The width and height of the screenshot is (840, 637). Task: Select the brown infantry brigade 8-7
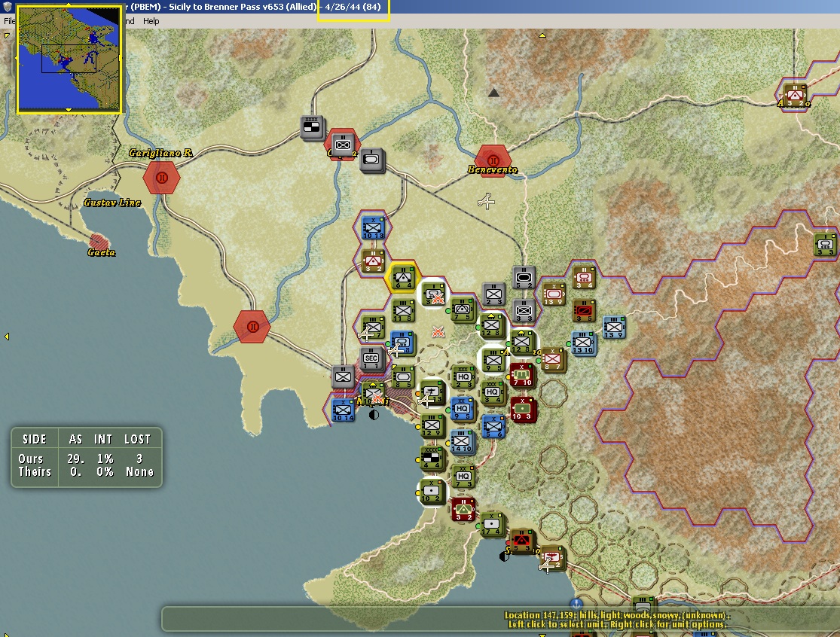tap(552, 359)
